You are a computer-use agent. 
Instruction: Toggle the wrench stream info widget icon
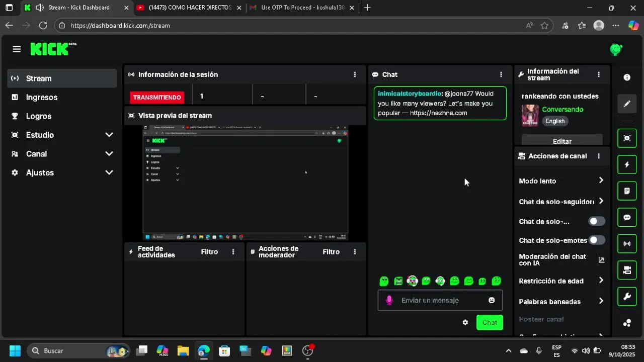[627, 297]
